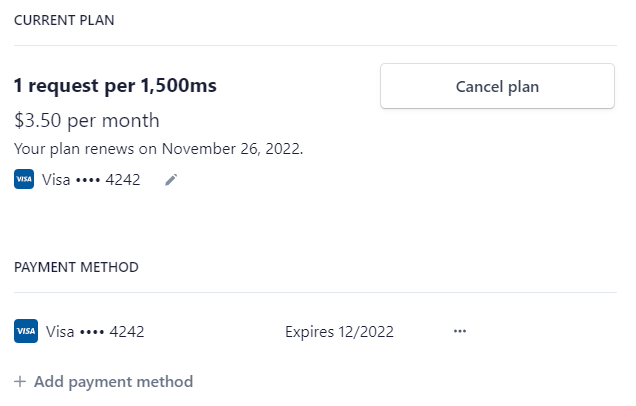This screenshot has height=406, width=636.
Task: Click the $3.50 per month price
Action: 87,120
